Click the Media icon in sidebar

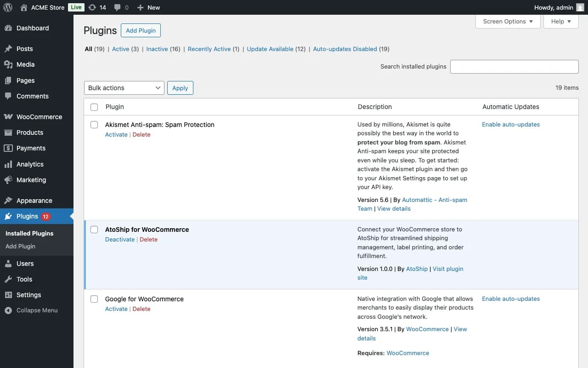(x=8, y=64)
